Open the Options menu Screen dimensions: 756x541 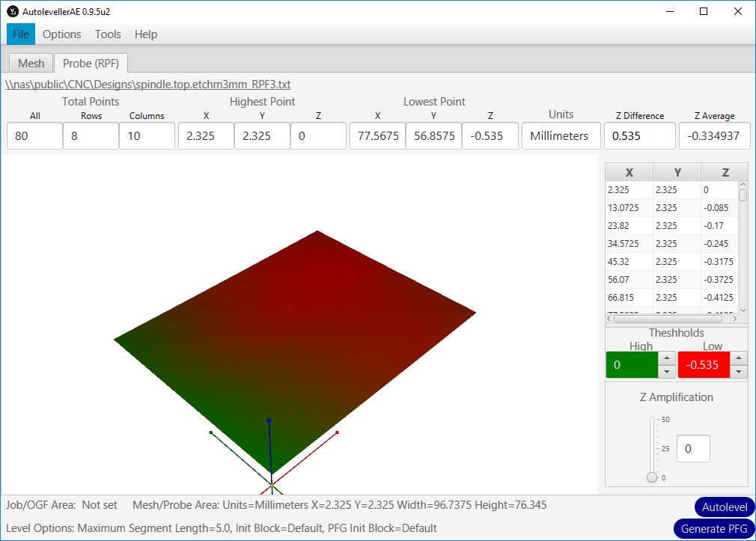[61, 34]
